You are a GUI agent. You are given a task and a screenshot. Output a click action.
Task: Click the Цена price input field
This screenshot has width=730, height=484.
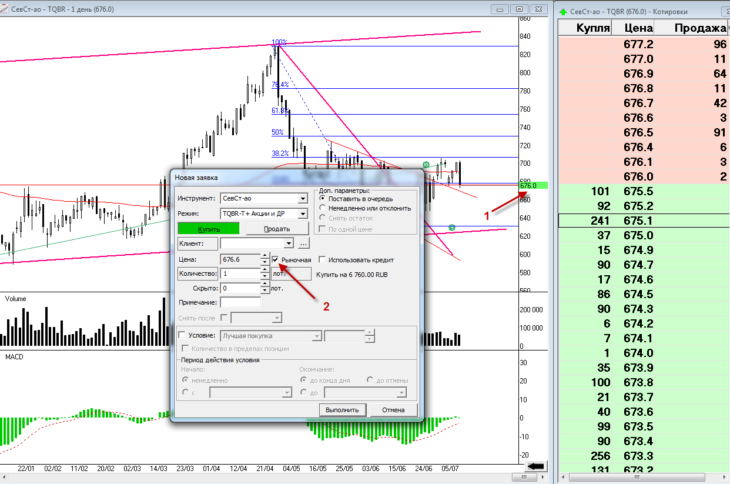240,259
